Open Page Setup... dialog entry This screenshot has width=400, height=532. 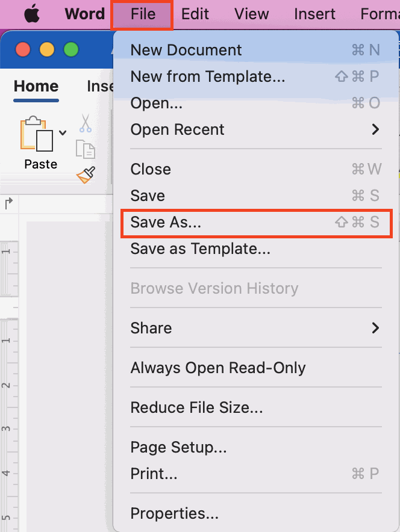255,447
